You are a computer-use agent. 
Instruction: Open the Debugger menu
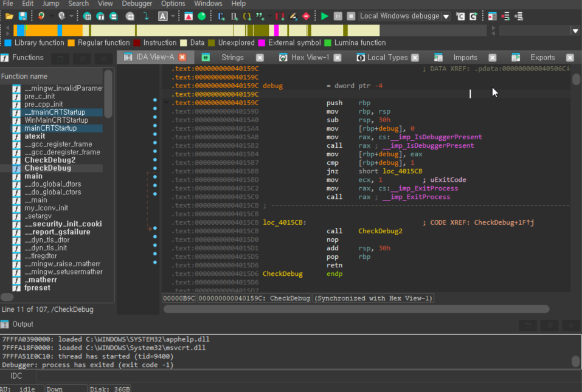point(137,4)
